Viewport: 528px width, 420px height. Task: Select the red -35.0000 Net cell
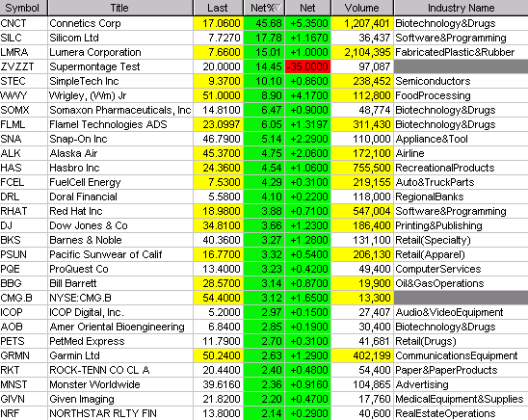click(307, 66)
